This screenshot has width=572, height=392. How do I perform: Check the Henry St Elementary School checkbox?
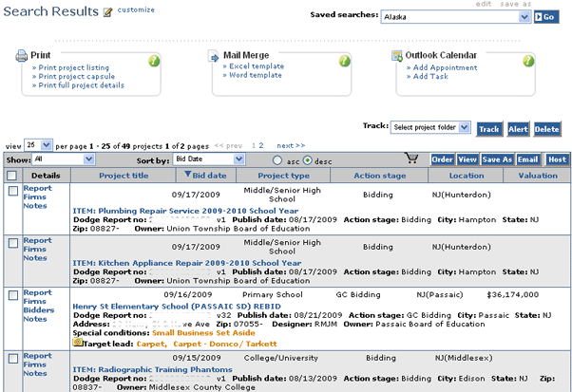[13, 295]
